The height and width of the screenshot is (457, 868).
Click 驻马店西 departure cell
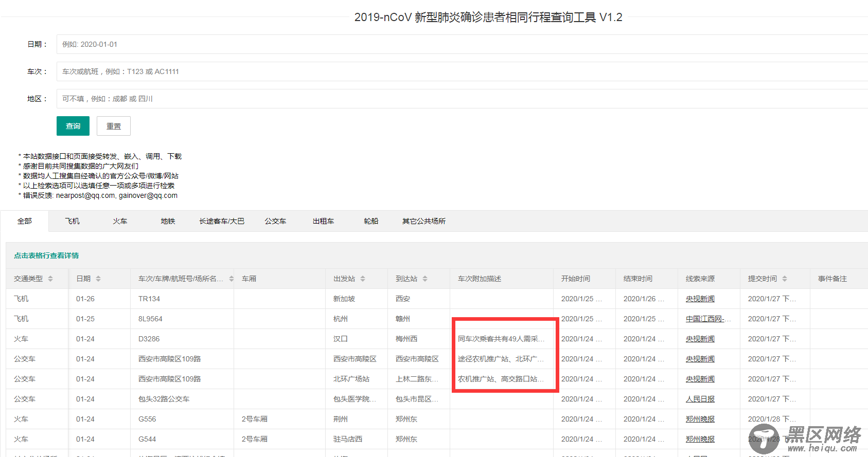[x=357, y=439]
